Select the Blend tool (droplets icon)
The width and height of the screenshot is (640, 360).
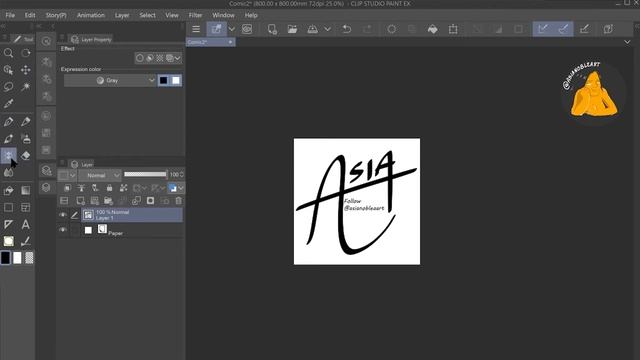[8, 172]
